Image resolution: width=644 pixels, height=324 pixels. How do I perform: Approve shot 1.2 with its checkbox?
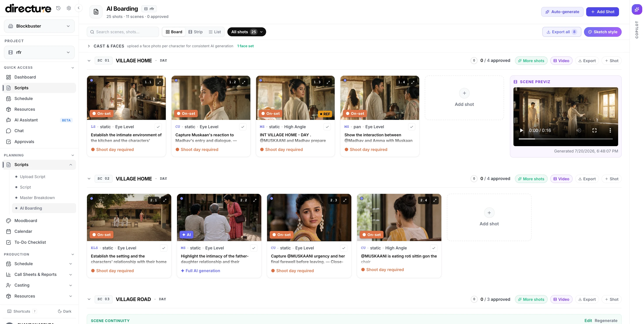pyautogui.click(x=242, y=127)
